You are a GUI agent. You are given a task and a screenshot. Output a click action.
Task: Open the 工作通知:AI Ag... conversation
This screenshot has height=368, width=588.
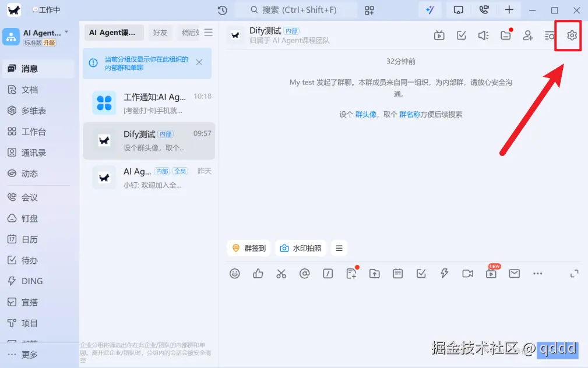pos(149,103)
